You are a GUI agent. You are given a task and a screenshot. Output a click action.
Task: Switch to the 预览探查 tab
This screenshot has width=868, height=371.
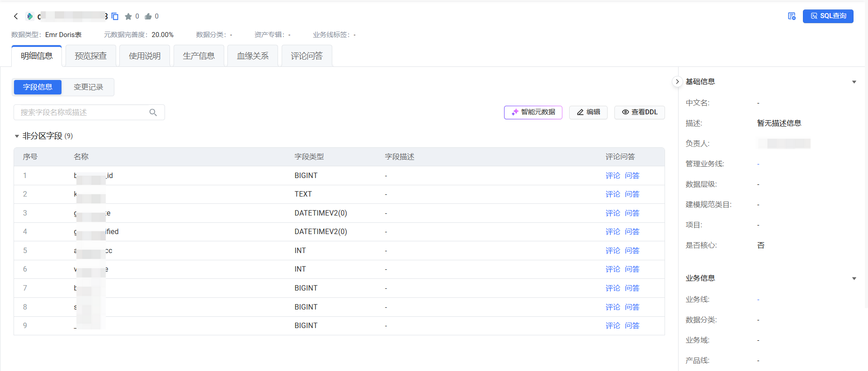(x=90, y=56)
